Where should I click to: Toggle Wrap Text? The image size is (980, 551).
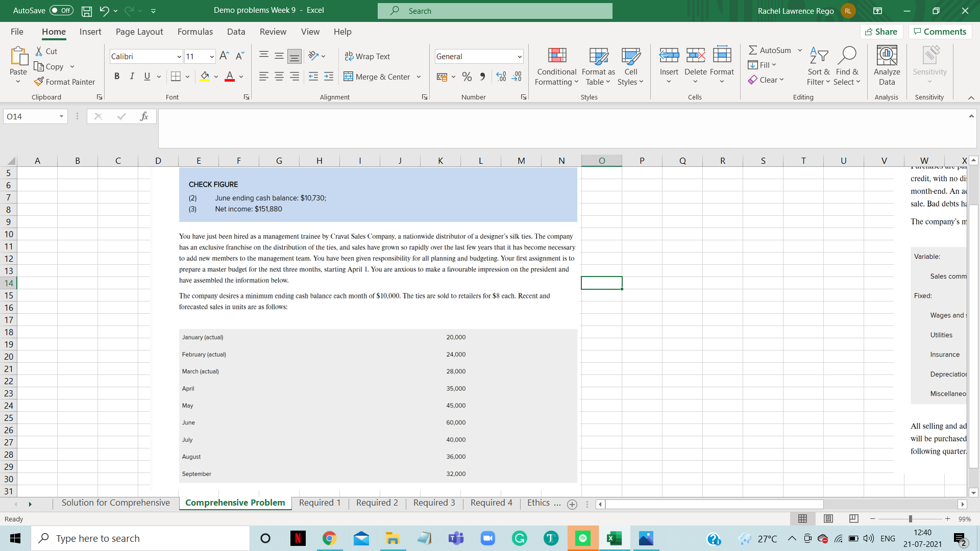(x=367, y=56)
